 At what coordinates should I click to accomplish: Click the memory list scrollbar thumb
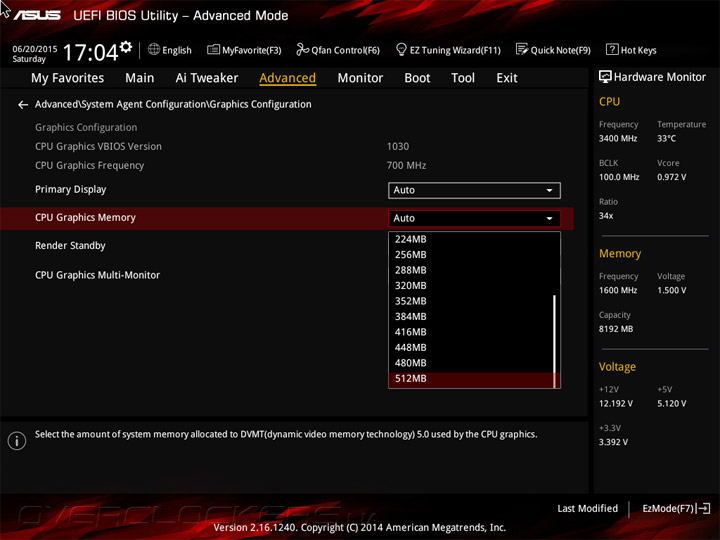tap(555, 341)
